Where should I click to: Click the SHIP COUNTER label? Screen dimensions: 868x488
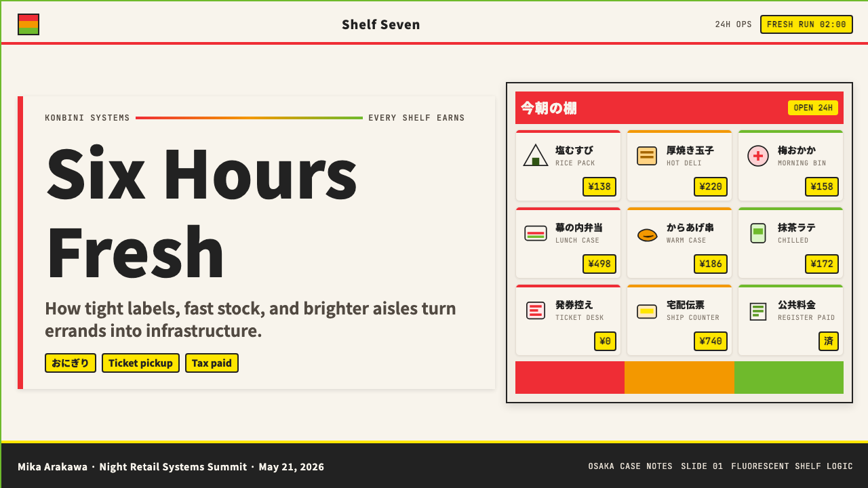693,318
